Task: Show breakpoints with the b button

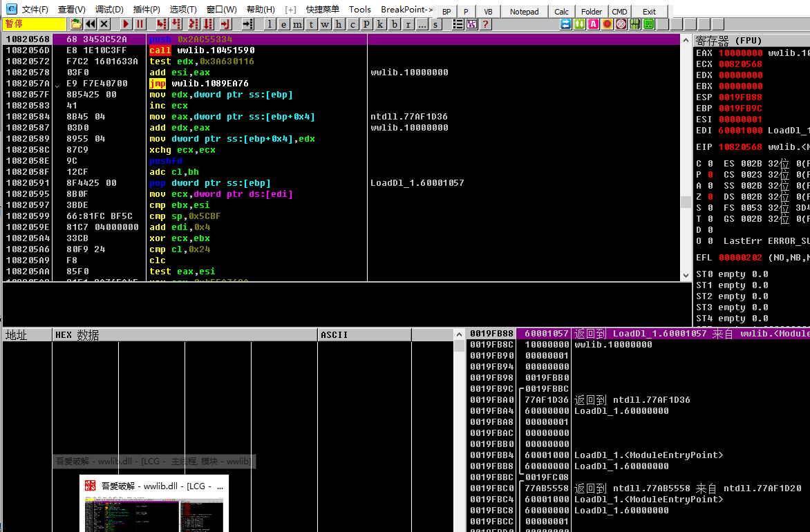Action: pos(395,23)
